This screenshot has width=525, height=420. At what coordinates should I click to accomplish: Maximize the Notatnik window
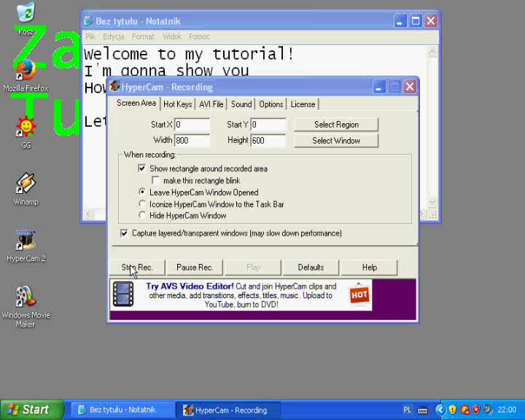coord(415,20)
